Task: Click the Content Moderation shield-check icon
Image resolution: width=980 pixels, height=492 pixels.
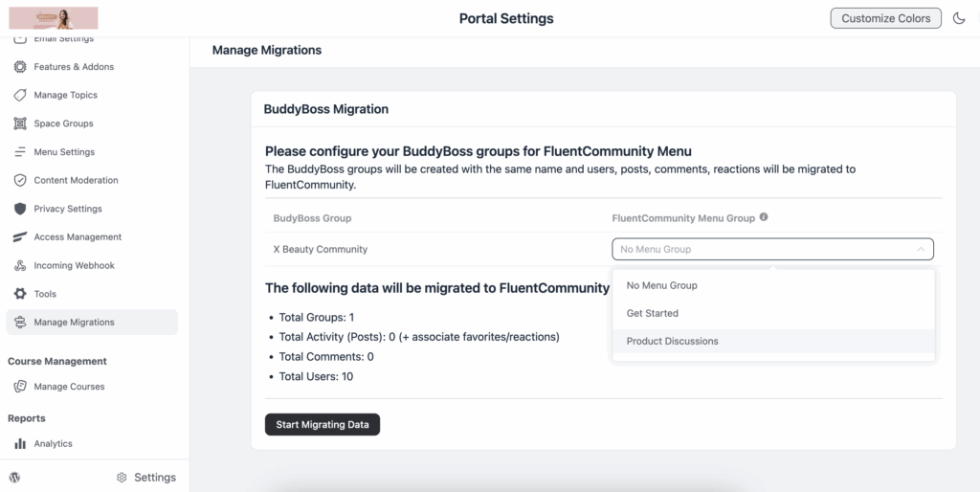Action: click(20, 180)
